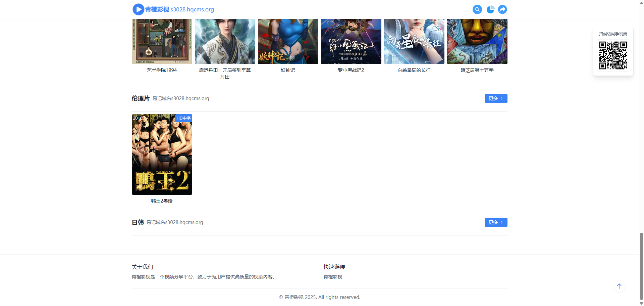The height and width of the screenshot is (306, 644).
Task: Click the share arrow icon
Action: click(502, 9)
